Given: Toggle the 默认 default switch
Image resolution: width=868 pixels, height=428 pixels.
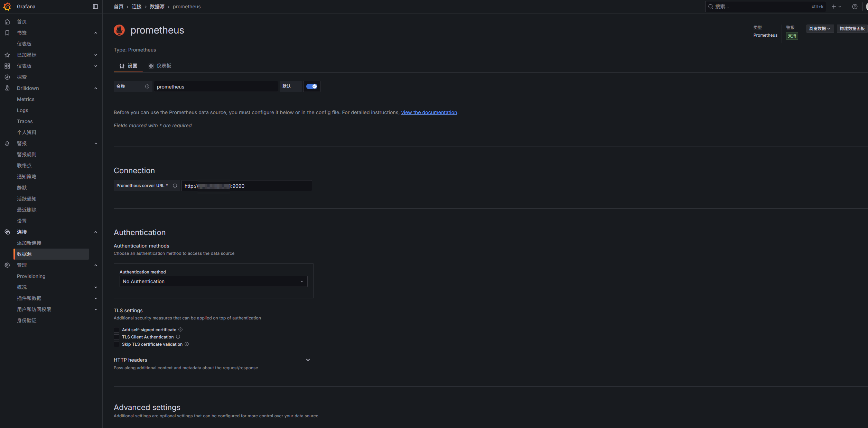Looking at the screenshot, I should click(x=311, y=86).
